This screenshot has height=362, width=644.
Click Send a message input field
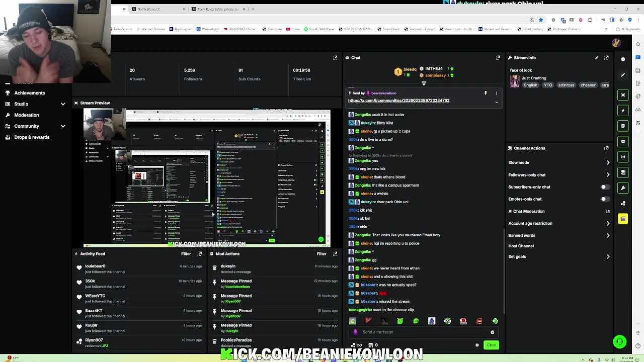(x=423, y=332)
